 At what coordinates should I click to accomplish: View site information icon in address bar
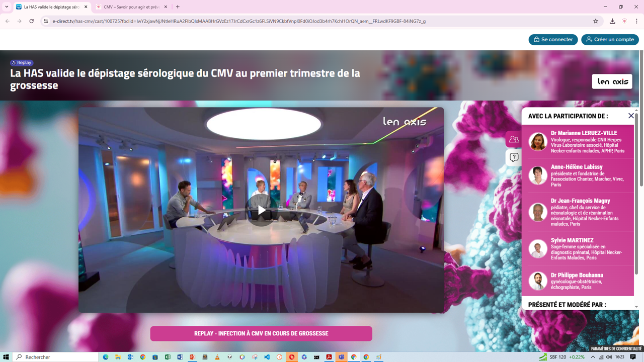click(x=46, y=21)
